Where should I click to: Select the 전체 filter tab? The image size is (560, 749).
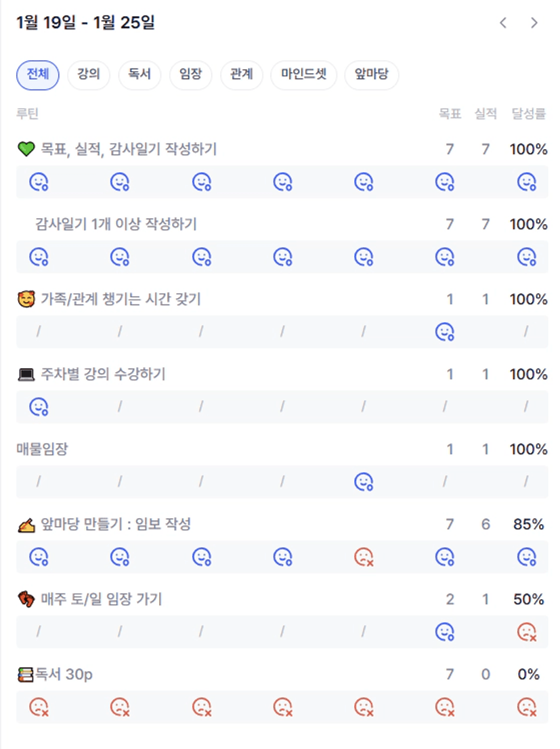coord(38,74)
